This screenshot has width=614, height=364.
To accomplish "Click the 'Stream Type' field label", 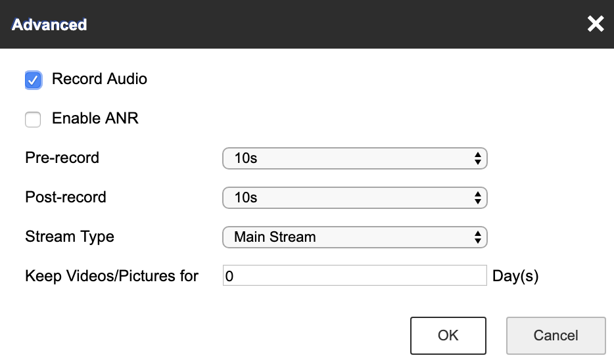I will 70,237.
